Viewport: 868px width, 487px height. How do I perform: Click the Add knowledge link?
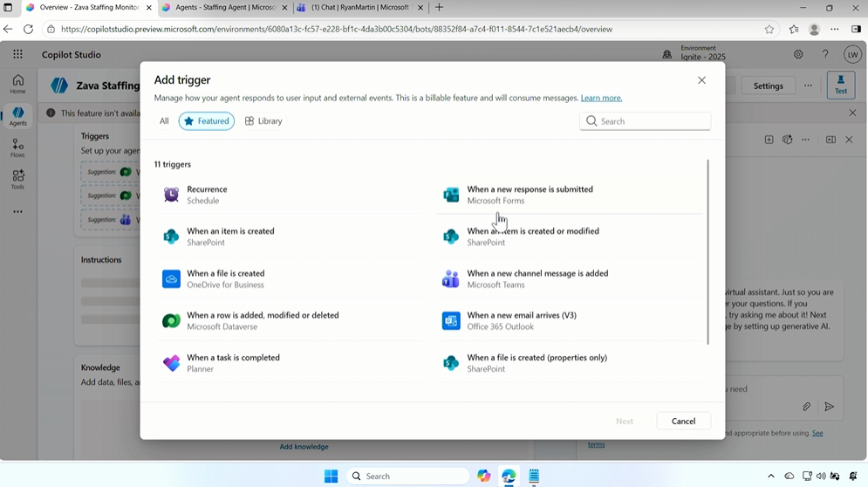[304, 447]
